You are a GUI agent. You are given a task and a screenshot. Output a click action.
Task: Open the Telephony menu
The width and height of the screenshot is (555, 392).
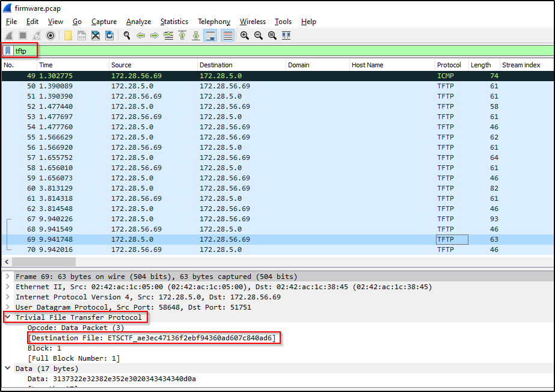click(214, 22)
